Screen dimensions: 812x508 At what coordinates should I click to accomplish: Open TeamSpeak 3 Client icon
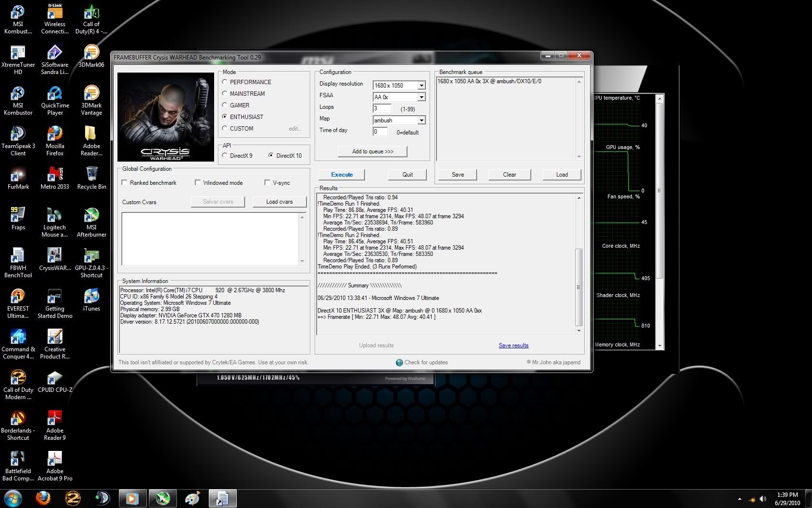[x=18, y=141]
